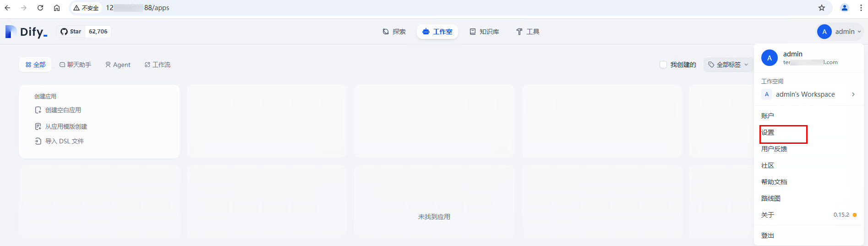Click 登出 to log out
This screenshot has height=246, width=868.
click(808, 235)
